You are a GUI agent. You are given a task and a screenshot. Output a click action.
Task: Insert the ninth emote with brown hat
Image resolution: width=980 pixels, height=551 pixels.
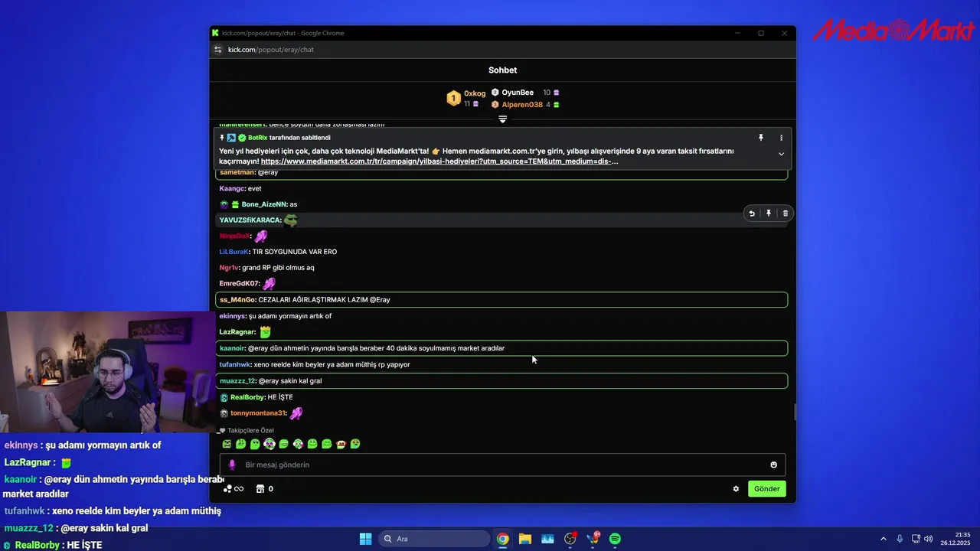[x=341, y=444]
